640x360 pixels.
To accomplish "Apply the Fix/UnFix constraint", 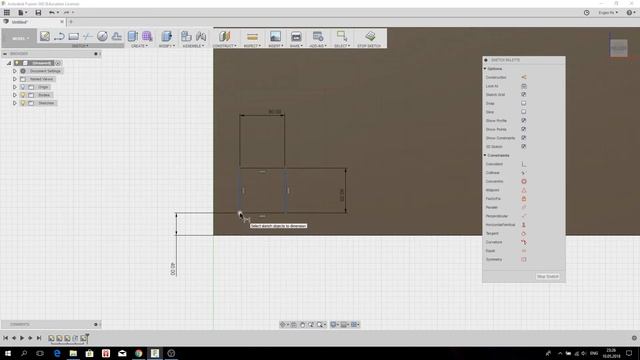I will pos(524,199).
